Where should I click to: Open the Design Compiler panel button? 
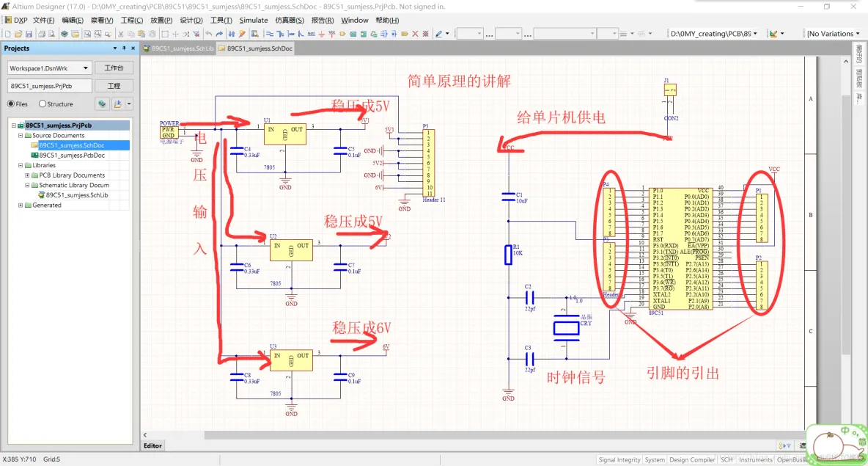pos(692,460)
